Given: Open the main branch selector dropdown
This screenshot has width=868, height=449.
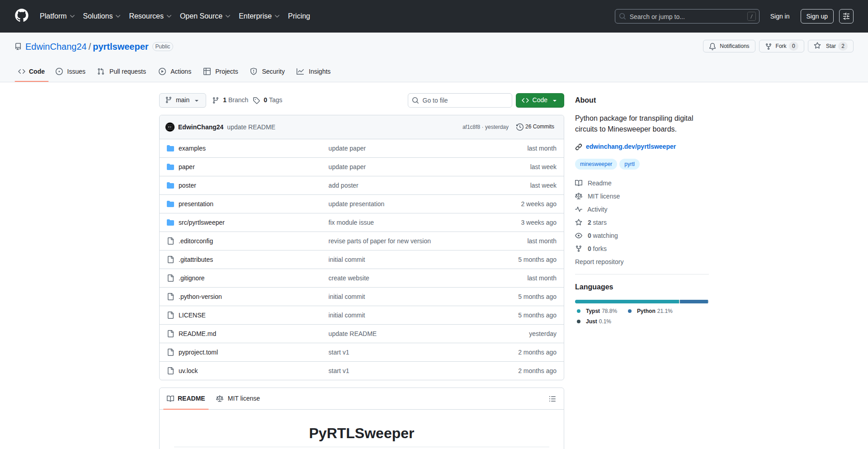Looking at the screenshot, I should tap(183, 100).
